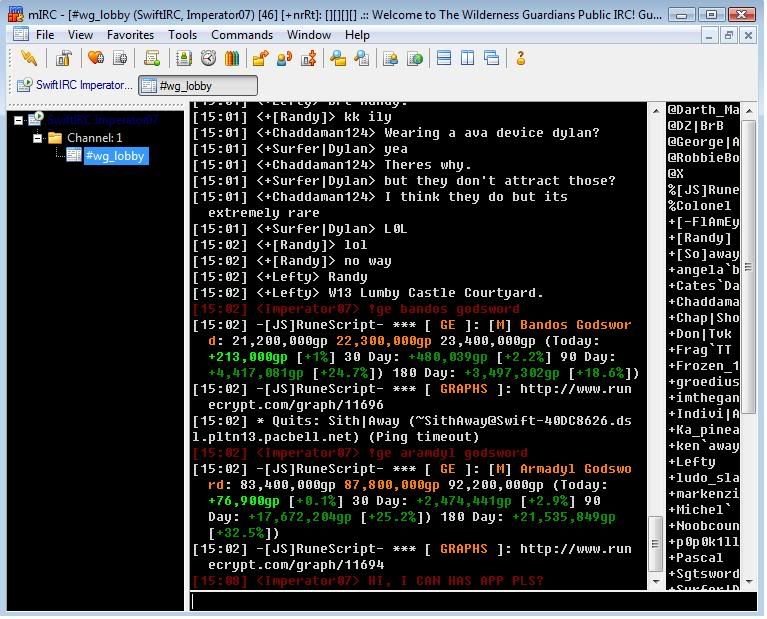The height and width of the screenshot is (619, 767).
Task: Open the runecrypt.com/graph/11696 link
Action: pyautogui.click(x=420, y=397)
